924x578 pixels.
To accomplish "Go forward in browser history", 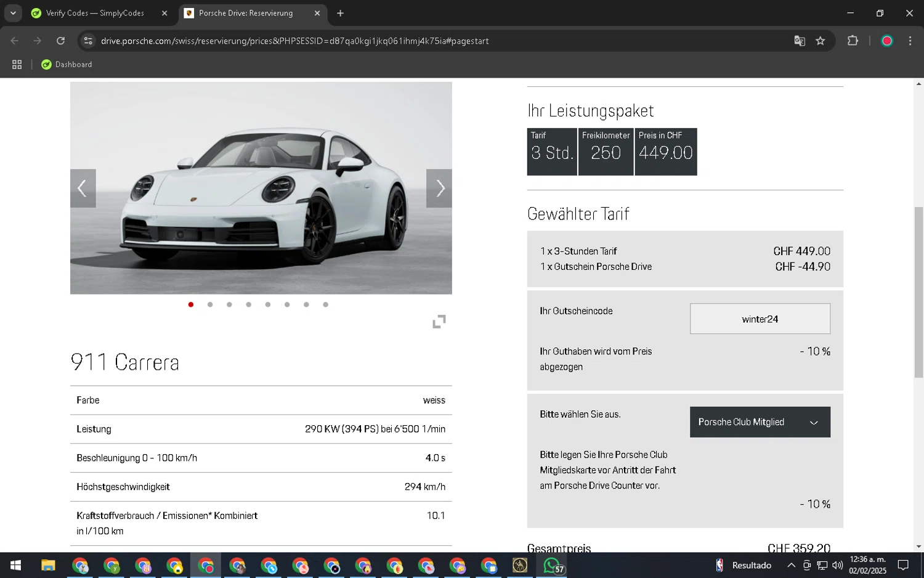I will [x=38, y=41].
